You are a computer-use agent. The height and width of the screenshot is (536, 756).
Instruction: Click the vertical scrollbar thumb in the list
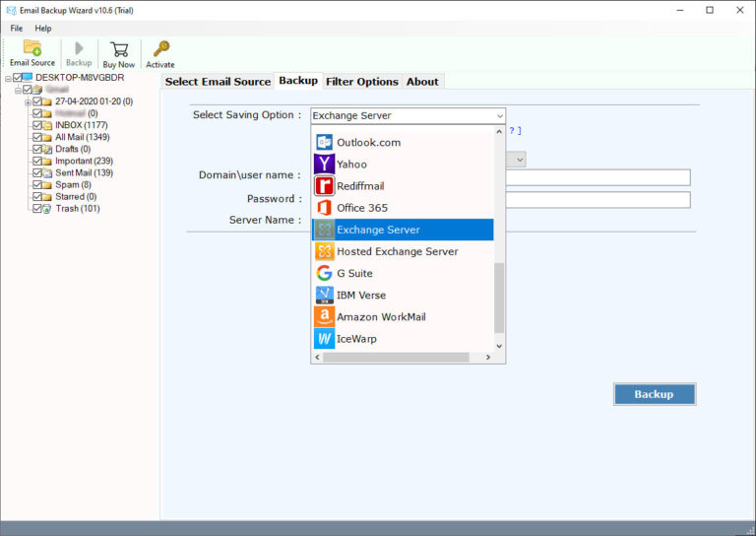[499, 298]
